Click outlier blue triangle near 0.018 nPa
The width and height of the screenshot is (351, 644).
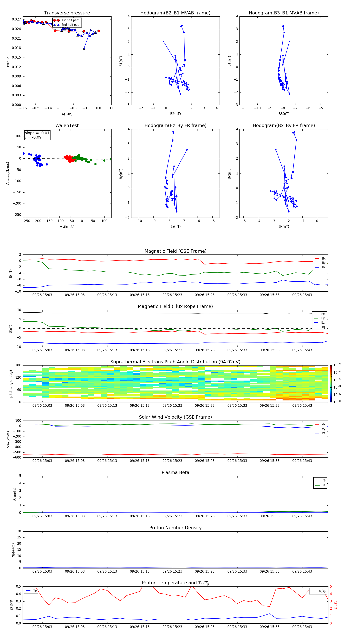(84, 48)
